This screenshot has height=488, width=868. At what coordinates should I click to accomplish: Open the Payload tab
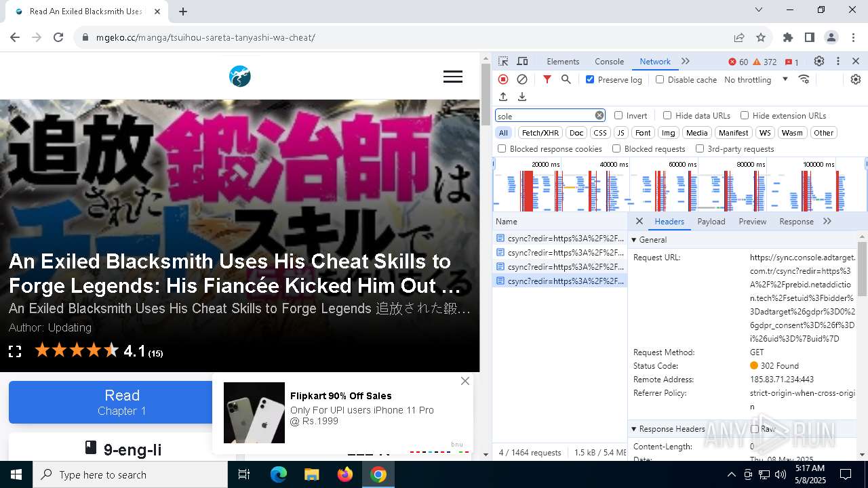coord(711,221)
